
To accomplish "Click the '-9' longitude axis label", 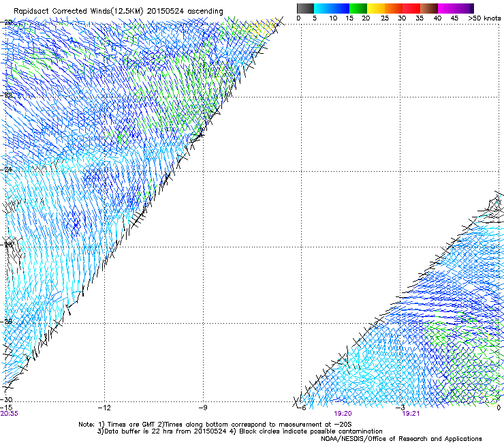I will pyautogui.click(x=203, y=408).
